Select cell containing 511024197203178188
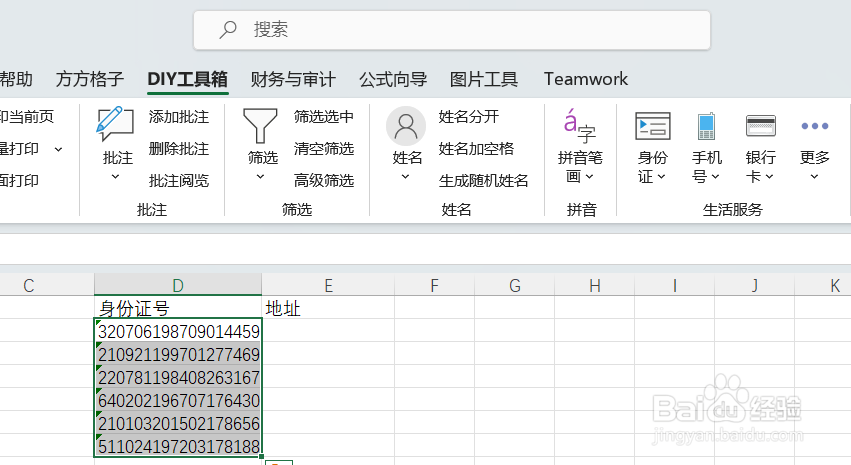The width and height of the screenshot is (851, 465). (177, 445)
